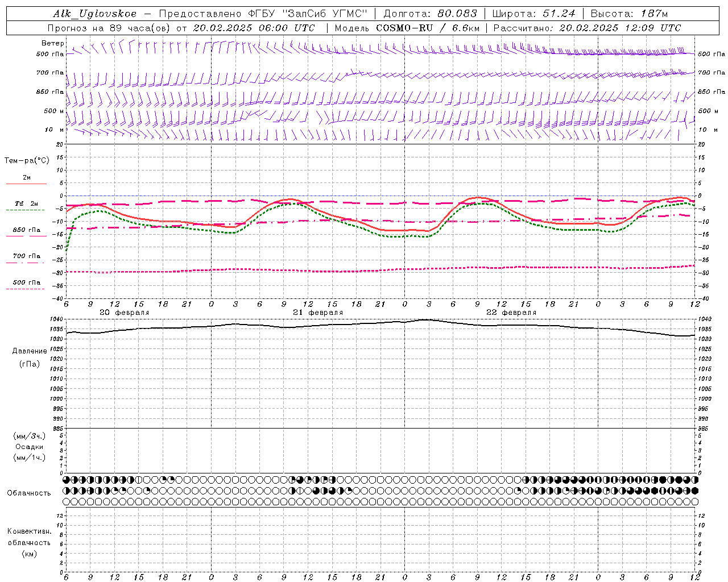Image resolution: width=728 pixels, height=582 pixels.
Task: Click the 'Осадки' precipitation label
Action: 30,447
